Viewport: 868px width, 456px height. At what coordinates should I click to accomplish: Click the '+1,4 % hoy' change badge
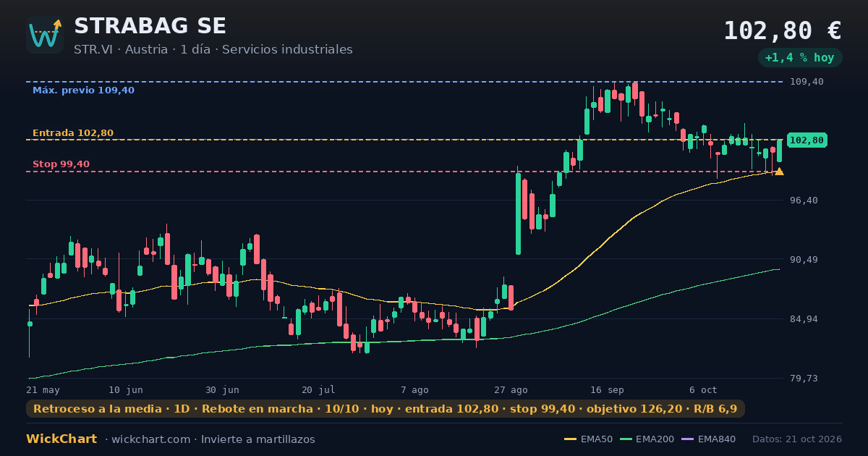click(x=799, y=58)
